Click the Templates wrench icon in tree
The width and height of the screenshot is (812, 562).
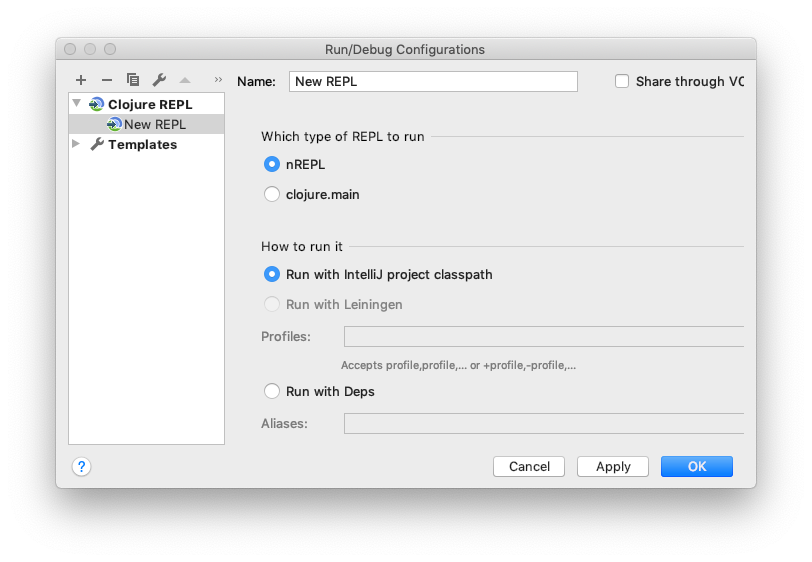click(97, 145)
